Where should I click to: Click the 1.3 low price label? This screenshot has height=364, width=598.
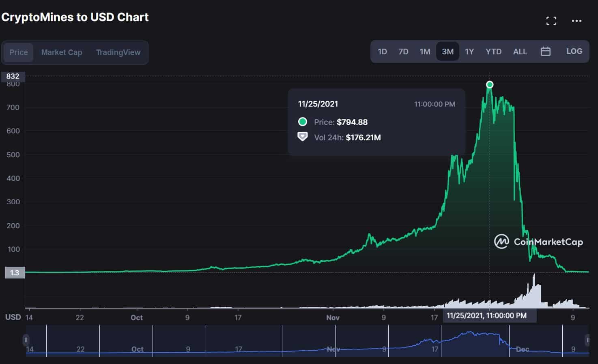15,273
